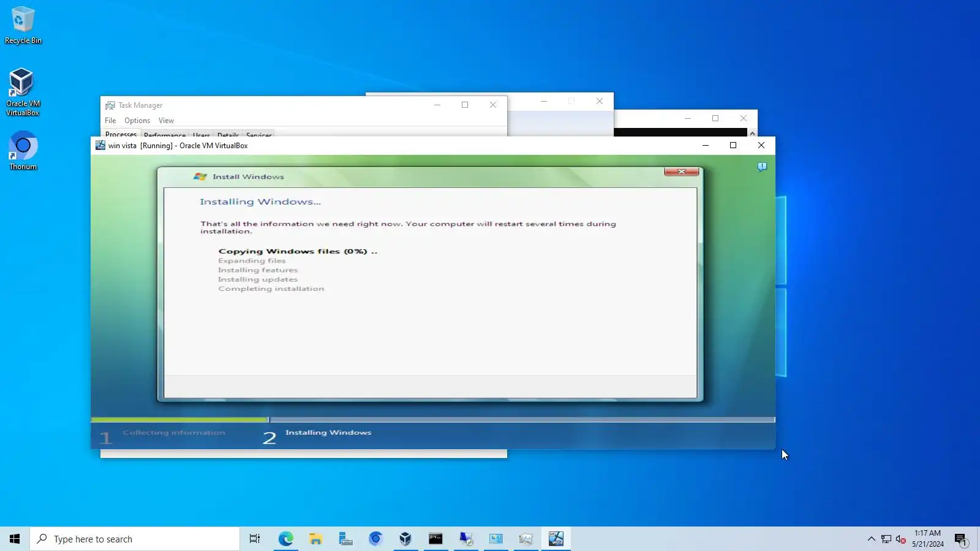Minimize the light-blue window behind Task Manager

click(544, 101)
